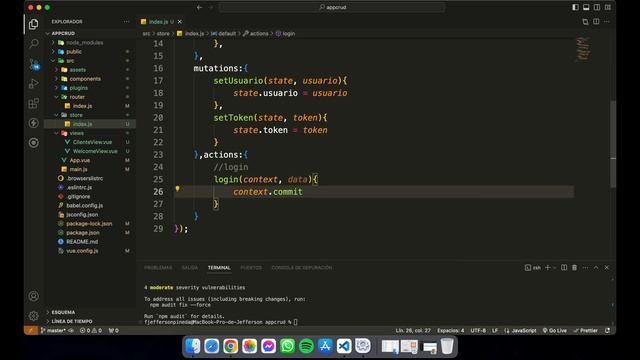Open the Manage gear icon
Image resolution: width=640 pixels, height=360 pixels.
[x=34, y=316]
